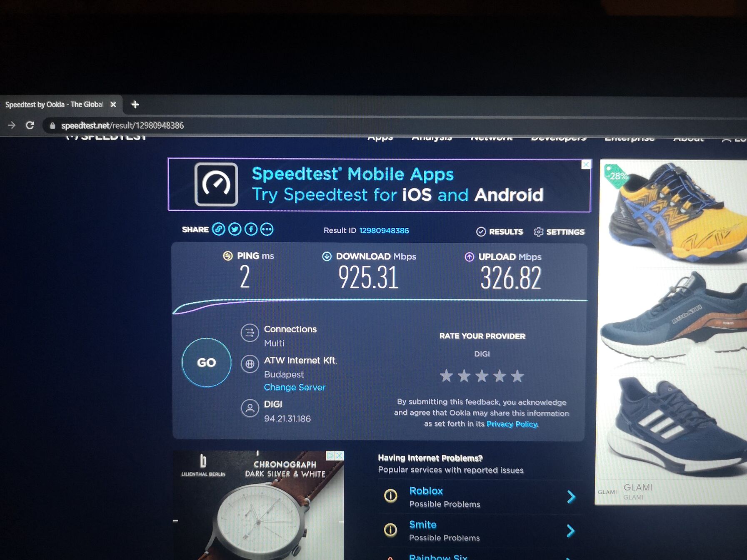Click the browser forward arrow
Screen dimensions: 747x560
coord(12,125)
